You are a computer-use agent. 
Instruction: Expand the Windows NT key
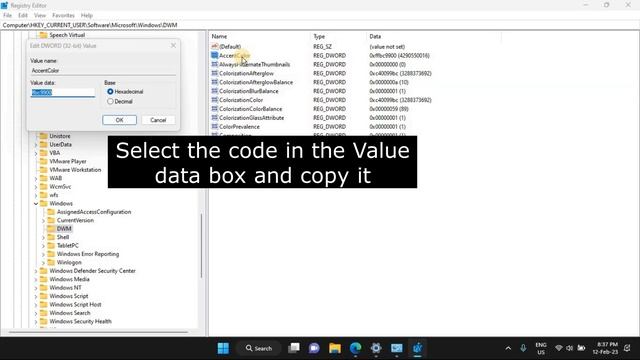[x=36, y=288]
